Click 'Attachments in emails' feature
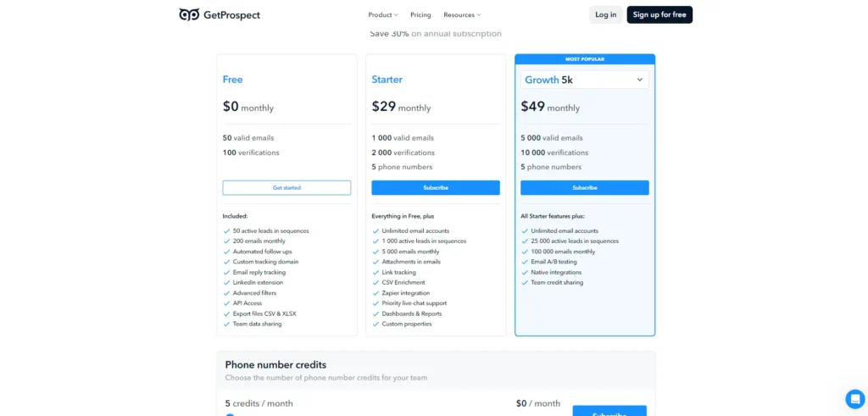 (x=409, y=262)
